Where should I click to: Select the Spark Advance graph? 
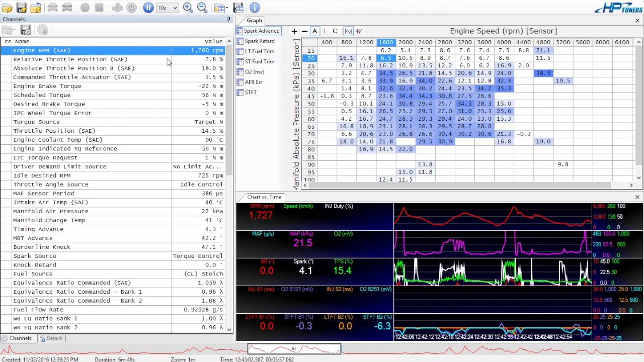coord(258,31)
